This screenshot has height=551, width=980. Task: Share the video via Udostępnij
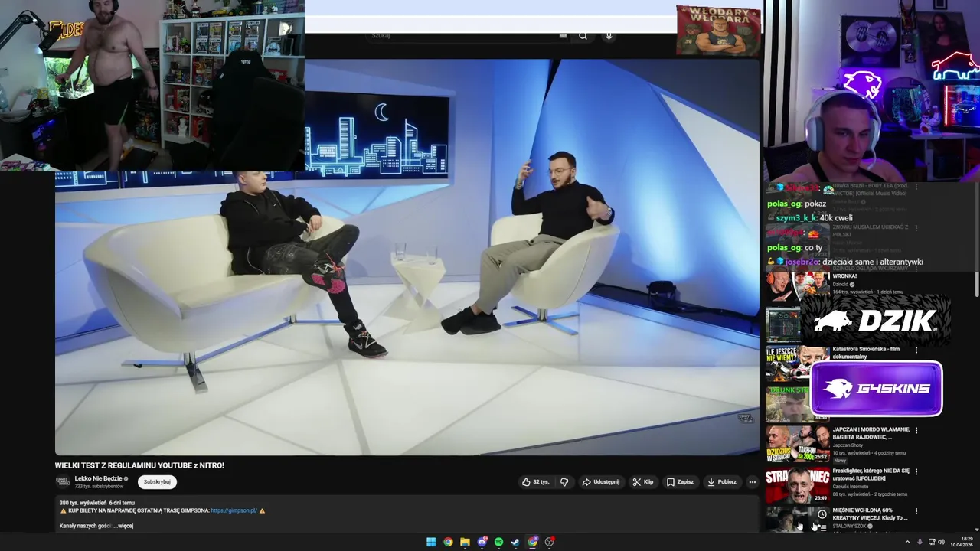point(600,482)
